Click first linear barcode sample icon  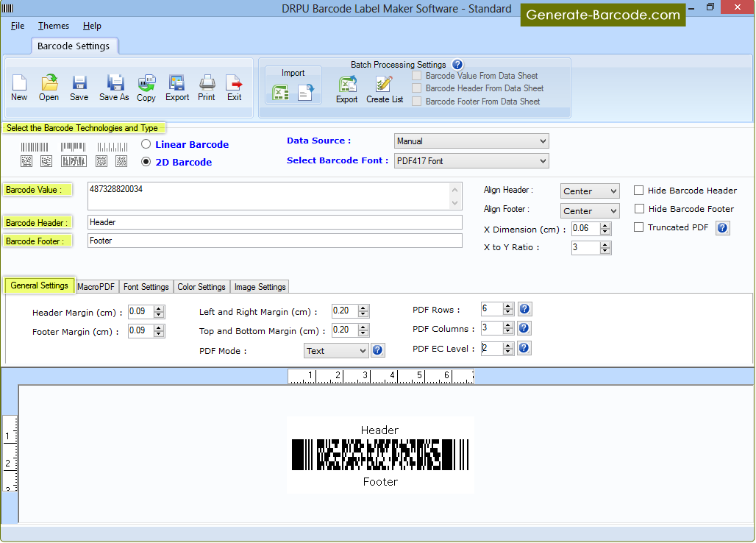click(35, 147)
